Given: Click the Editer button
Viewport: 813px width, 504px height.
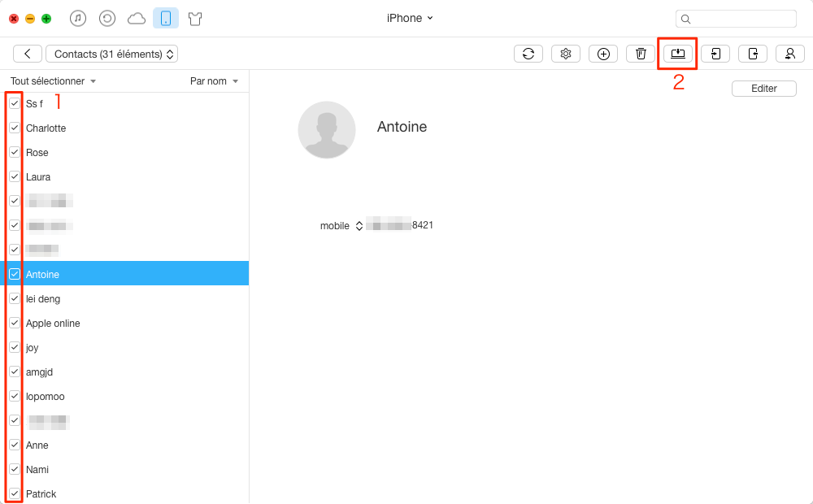Looking at the screenshot, I should tap(763, 89).
